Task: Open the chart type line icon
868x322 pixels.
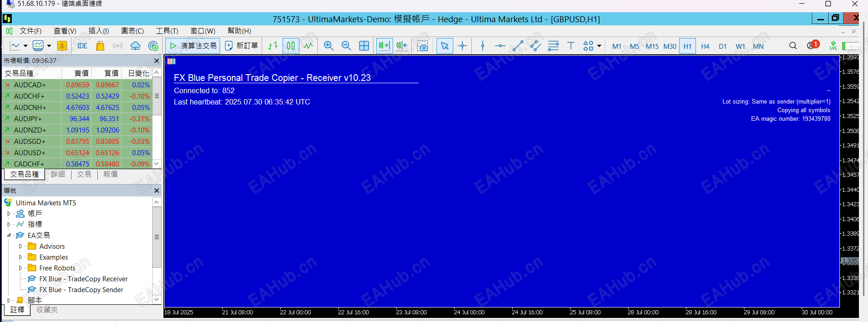Action: [x=15, y=46]
